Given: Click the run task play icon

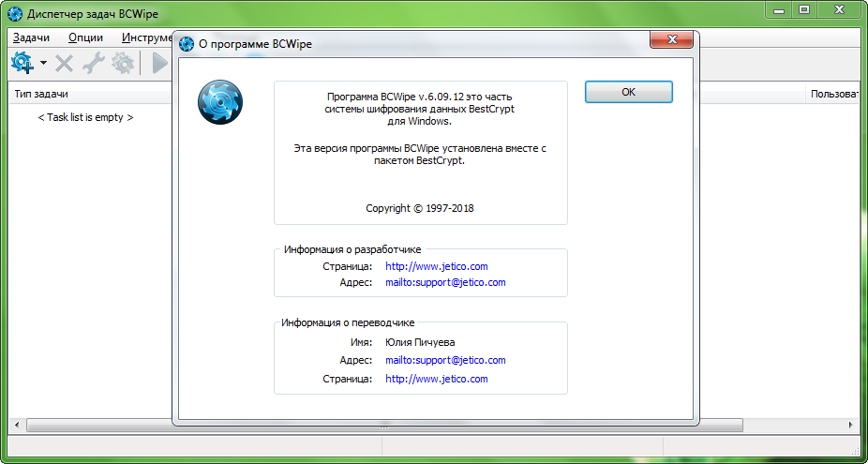Looking at the screenshot, I should tap(159, 63).
